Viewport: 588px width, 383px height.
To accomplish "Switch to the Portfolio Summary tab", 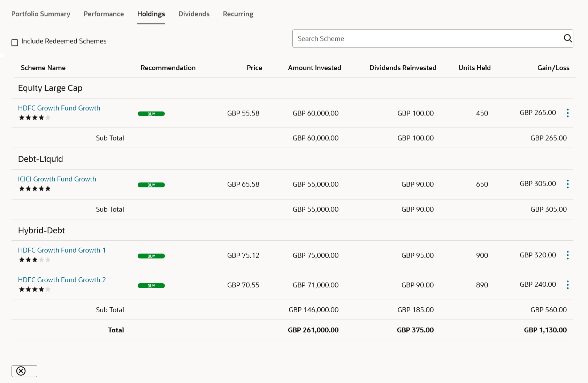I will tap(41, 14).
